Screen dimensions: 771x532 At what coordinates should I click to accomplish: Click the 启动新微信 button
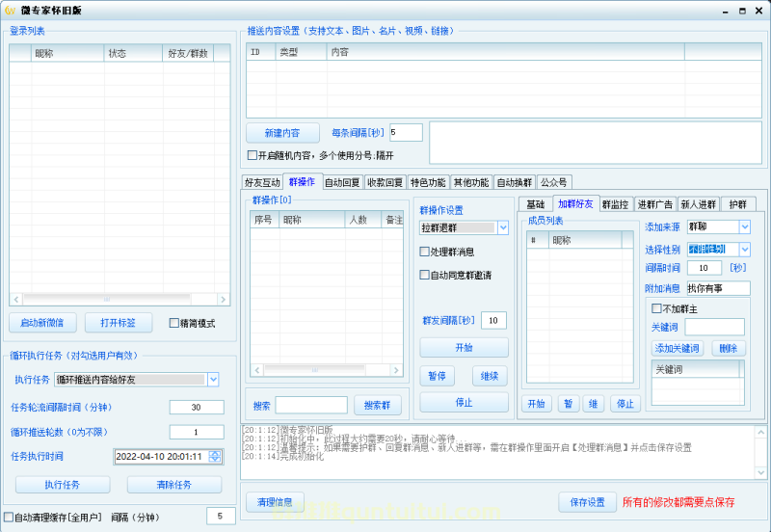coord(42,323)
